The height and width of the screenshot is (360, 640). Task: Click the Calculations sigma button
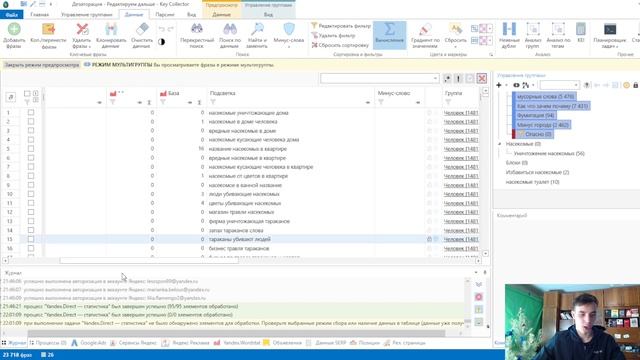click(390, 35)
